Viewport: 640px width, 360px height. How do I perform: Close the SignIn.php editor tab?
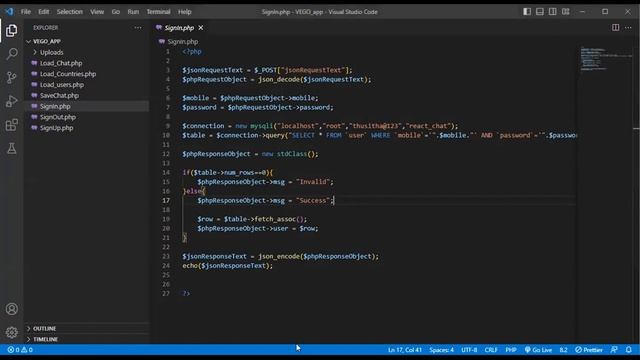pyautogui.click(x=201, y=28)
